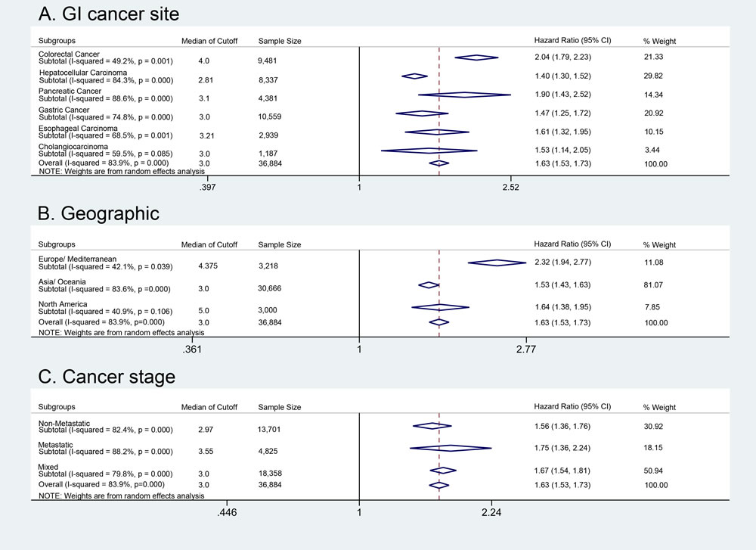This screenshot has height=550, width=756.
Task: Click the Colorectal Cancer diamond marker
Action: coord(476,57)
